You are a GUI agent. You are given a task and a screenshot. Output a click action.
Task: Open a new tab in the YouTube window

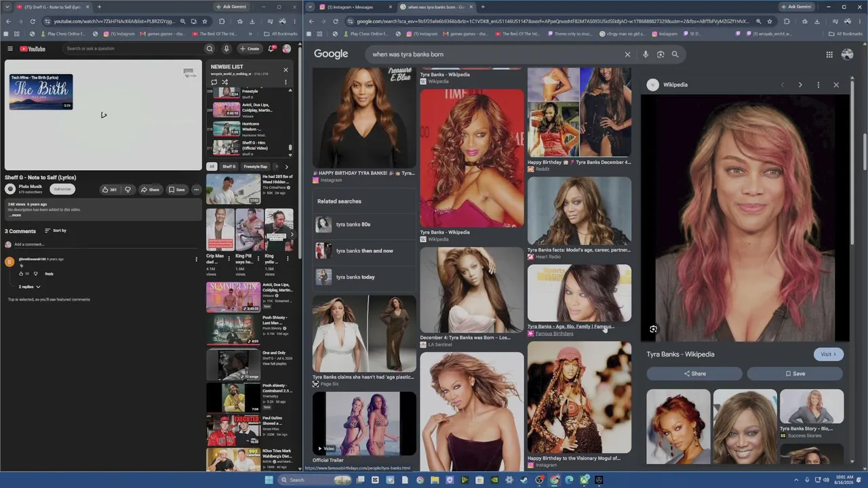click(99, 7)
